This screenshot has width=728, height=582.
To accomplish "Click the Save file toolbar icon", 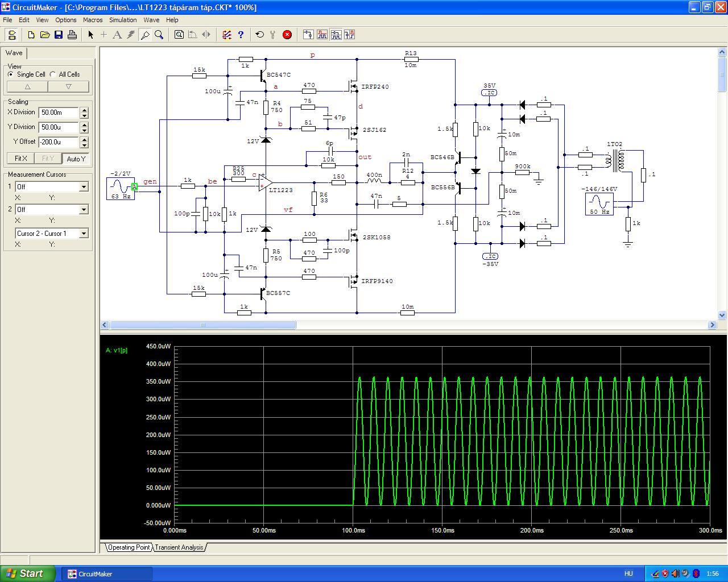I will 59,35.
